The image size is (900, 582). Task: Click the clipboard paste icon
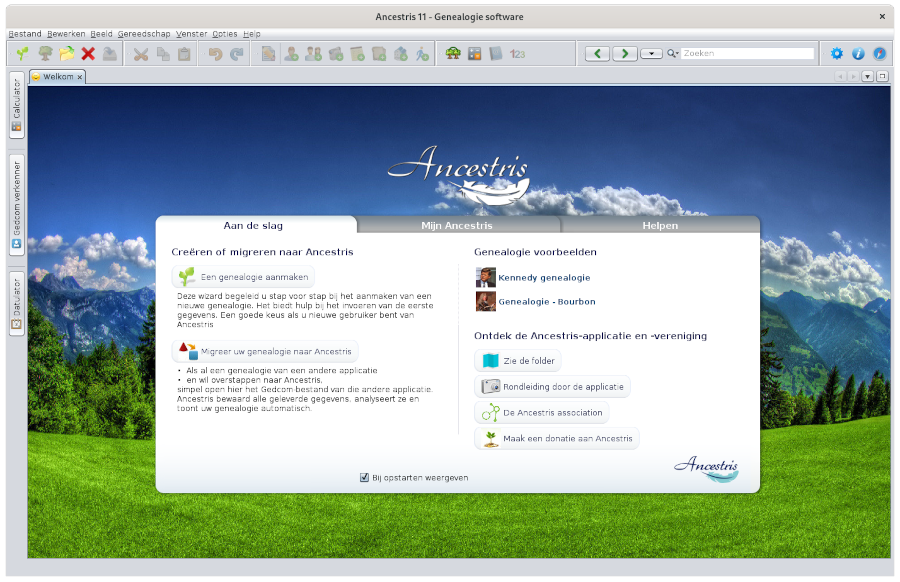(184, 54)
